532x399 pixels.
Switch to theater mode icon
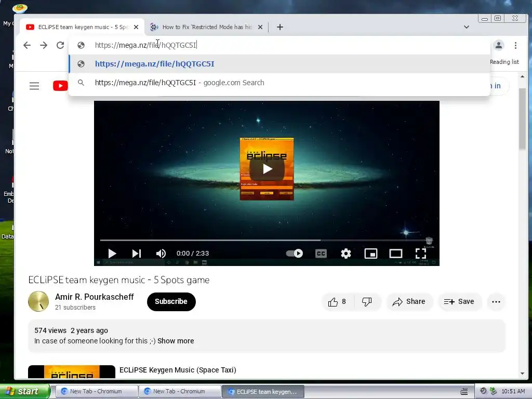tap(395, 254)
